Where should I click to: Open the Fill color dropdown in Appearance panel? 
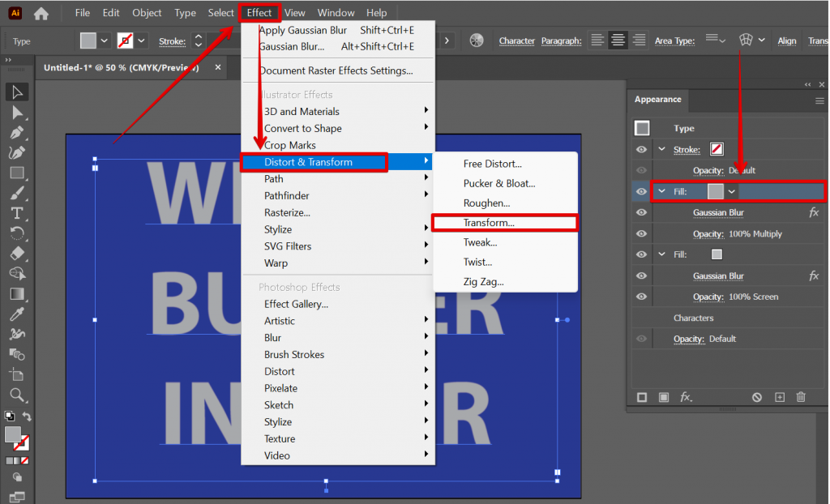[x=734, y=191]
